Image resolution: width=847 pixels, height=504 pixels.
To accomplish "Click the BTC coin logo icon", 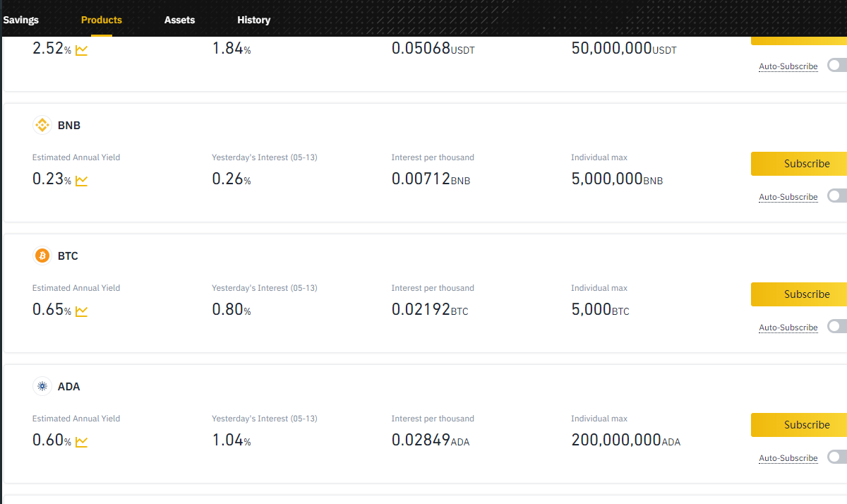I will [x=42, y=256].
